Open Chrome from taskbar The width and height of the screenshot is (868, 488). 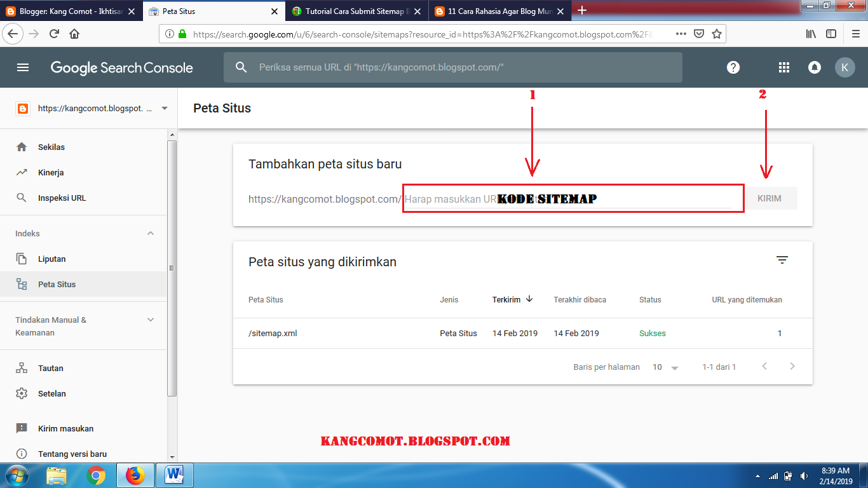pyautogui.click(x=96, y=475)
